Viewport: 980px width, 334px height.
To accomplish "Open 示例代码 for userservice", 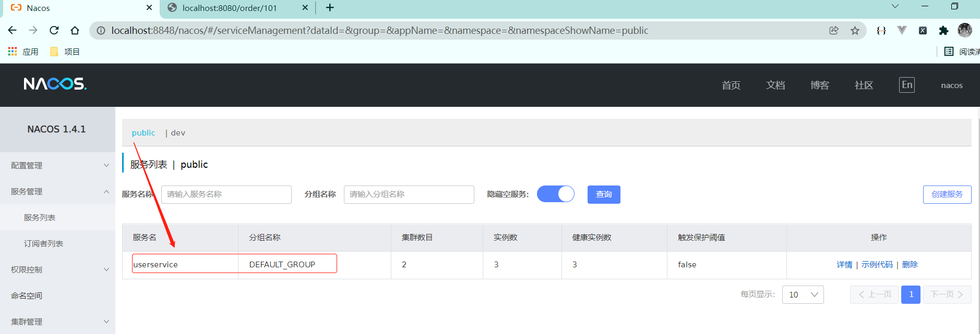I will click(x=877, y=265).
